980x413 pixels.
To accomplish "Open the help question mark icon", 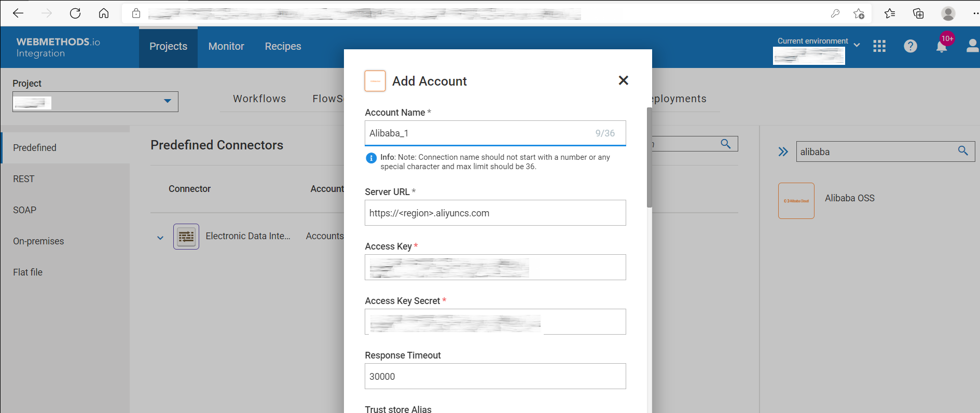I will tap(910, 46).
